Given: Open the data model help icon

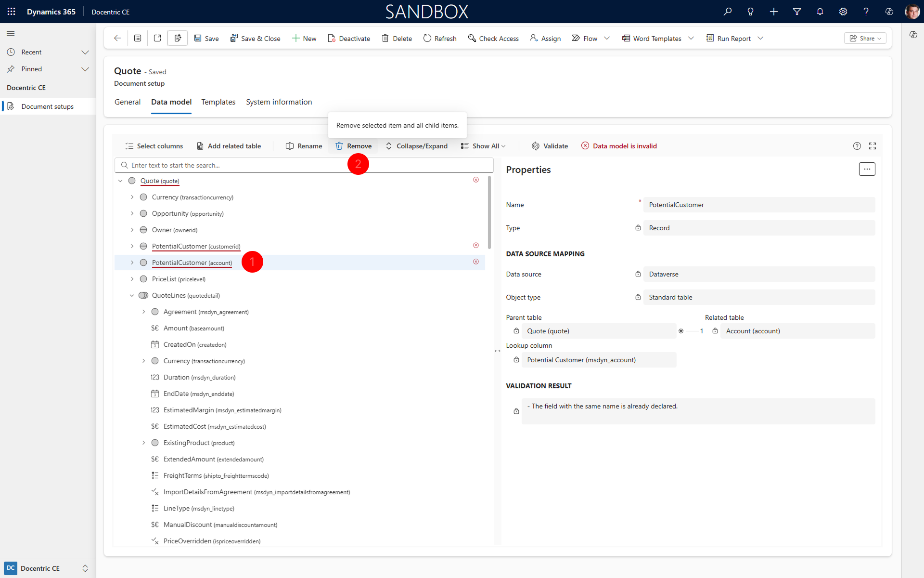Looking at the screenshot, I should coord(857,146).
